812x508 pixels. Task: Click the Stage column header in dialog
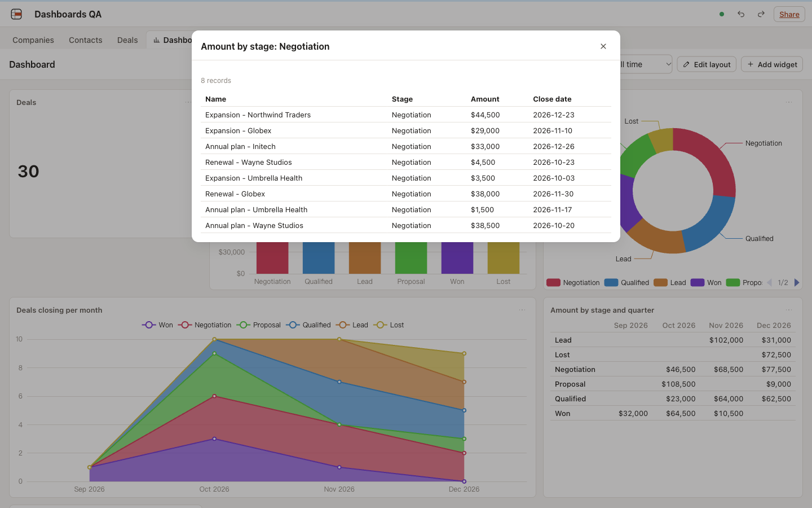(x=402, y=99)
